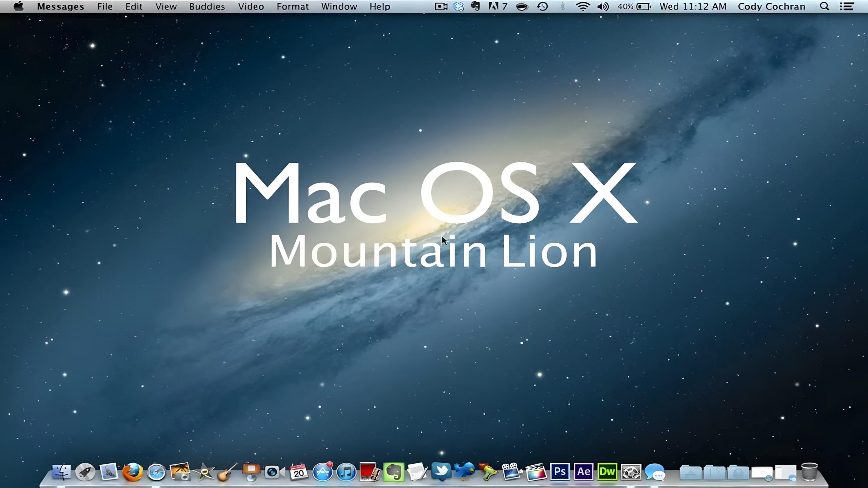Open Photo Booth in the Dock

point(370,472)
